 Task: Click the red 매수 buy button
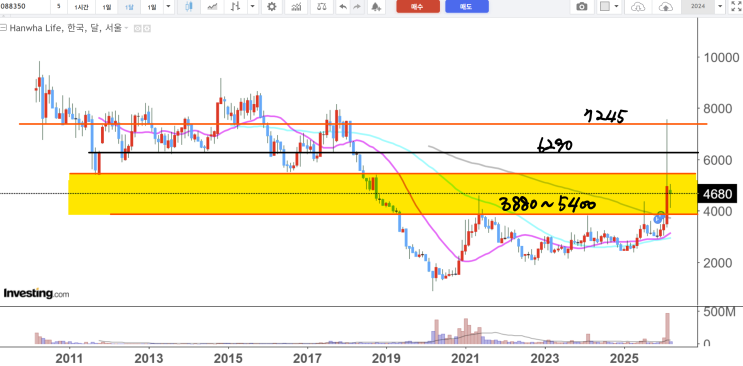click(x=418, y=7)
